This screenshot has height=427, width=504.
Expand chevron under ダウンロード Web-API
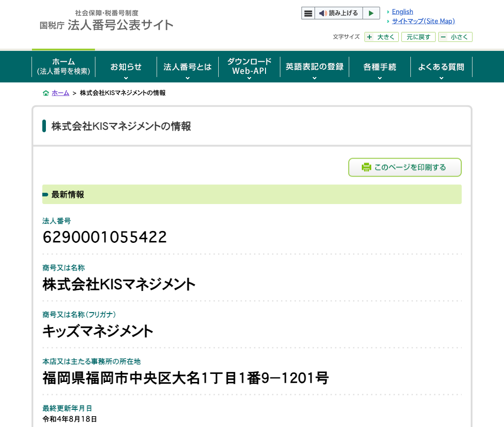point(249,78)
